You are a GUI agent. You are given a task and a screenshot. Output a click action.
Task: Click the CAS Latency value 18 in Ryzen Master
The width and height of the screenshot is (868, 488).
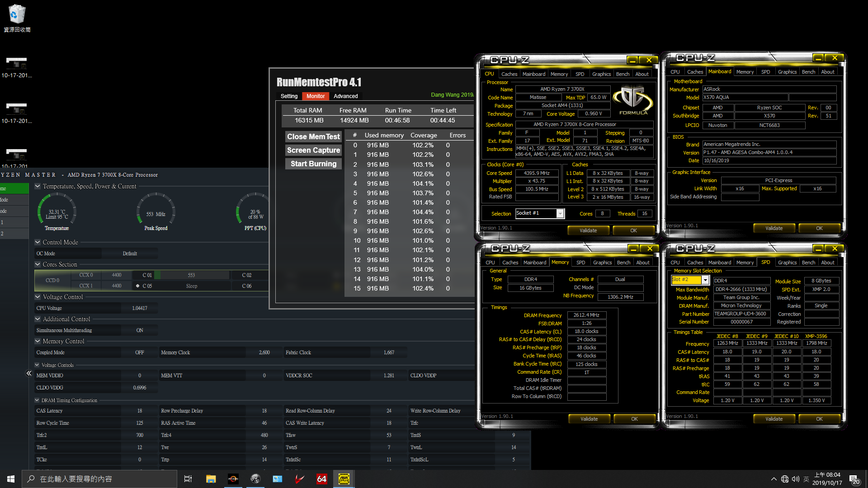click(140, 411)
